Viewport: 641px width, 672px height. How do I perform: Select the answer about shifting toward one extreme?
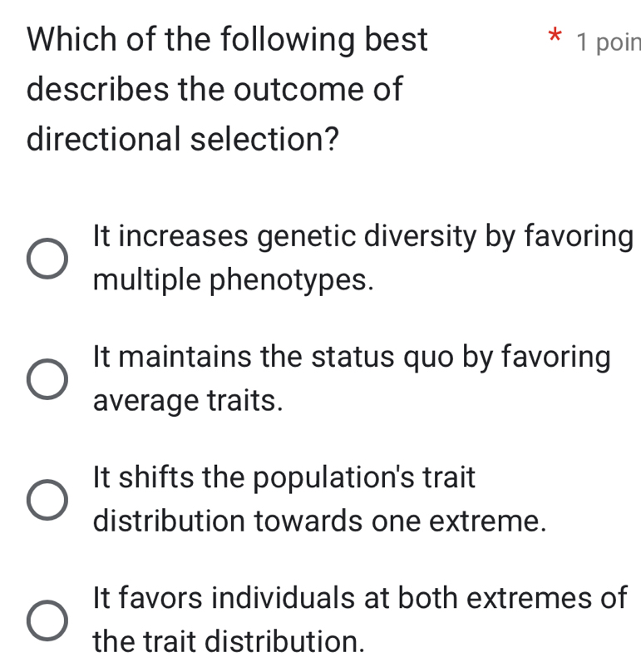47,499
